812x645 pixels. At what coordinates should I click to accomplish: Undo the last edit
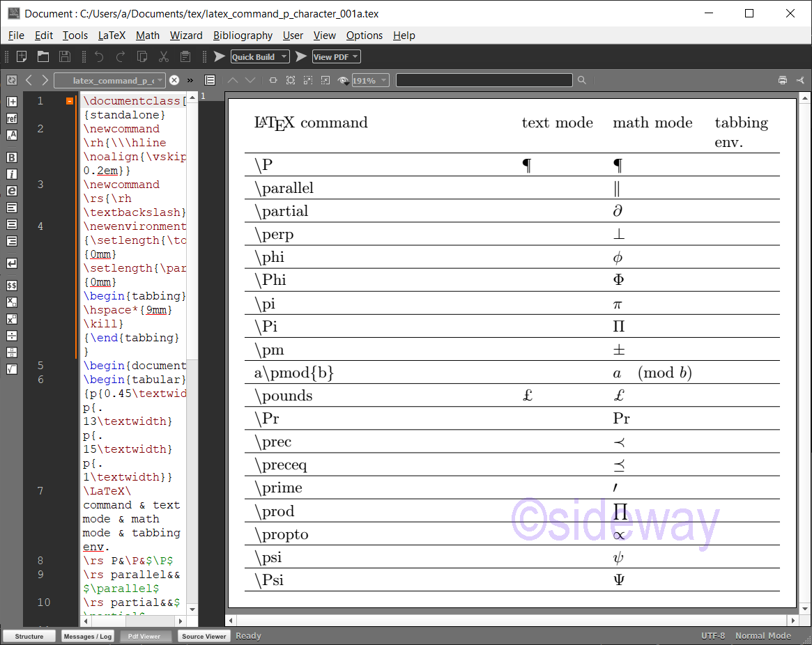[x=99, y=56]
